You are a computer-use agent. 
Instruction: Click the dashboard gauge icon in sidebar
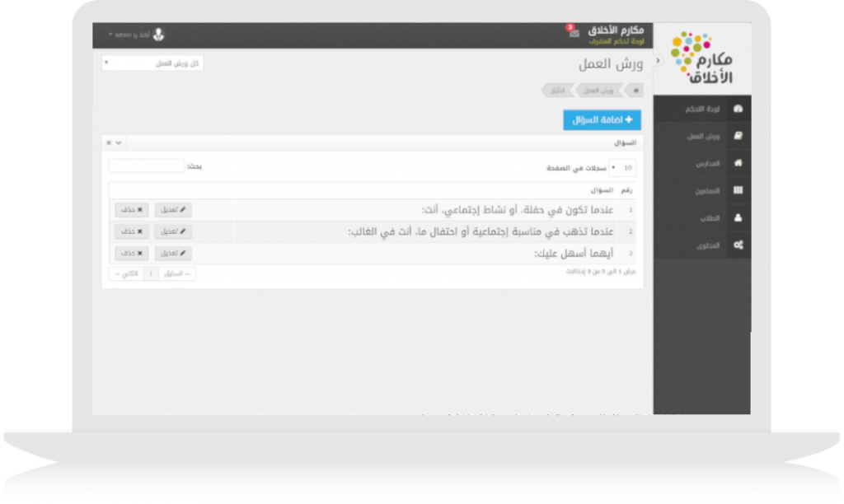(738, 109)
